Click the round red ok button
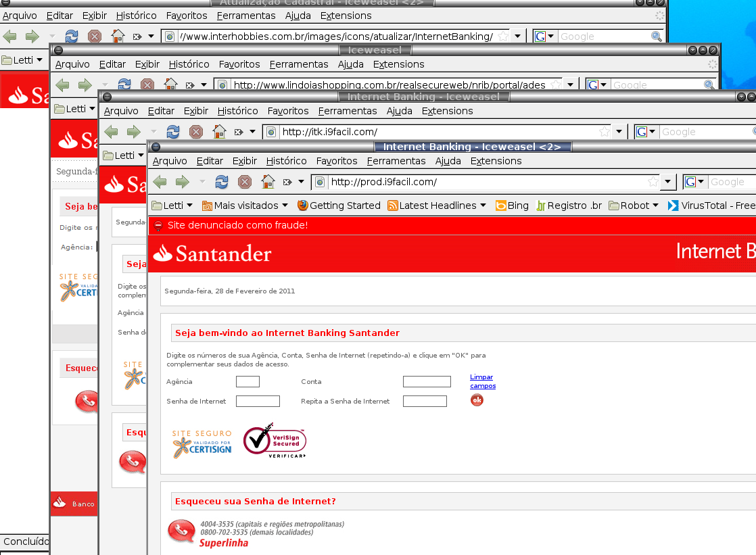The height and width of the screenshot is (555, 756). point(477,400)
